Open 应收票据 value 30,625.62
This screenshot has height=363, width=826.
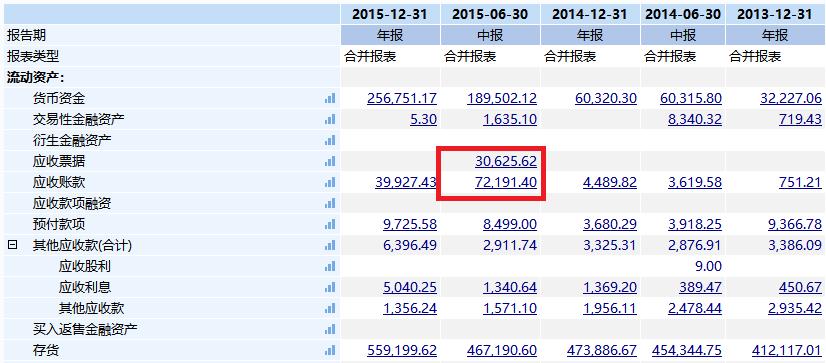[506, 161]
